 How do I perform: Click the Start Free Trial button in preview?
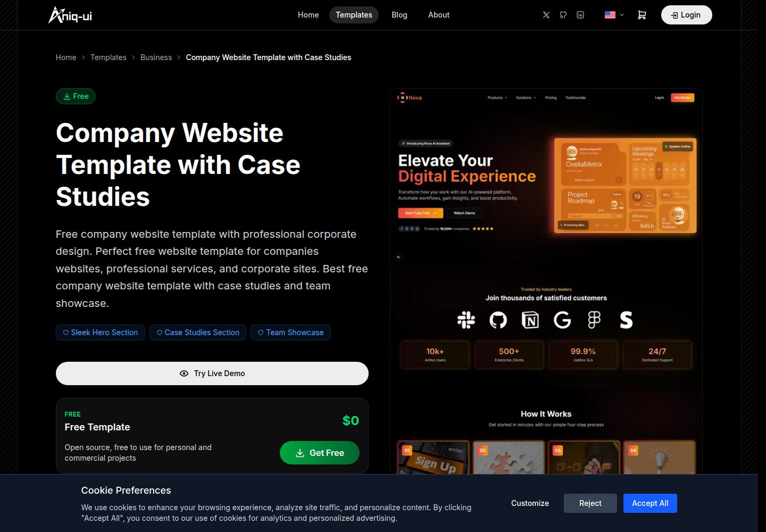[x=420, y=213]
